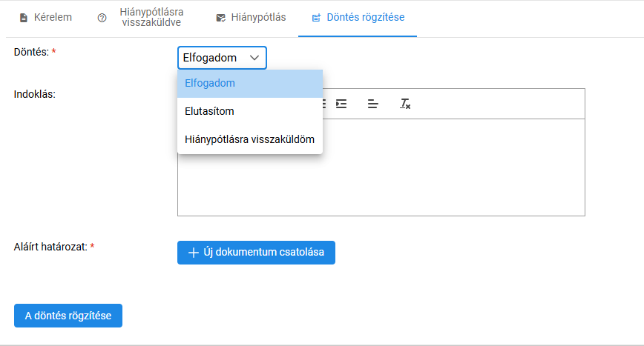Click the Új dokumentum csatolása button

click(x=256, y=253)
